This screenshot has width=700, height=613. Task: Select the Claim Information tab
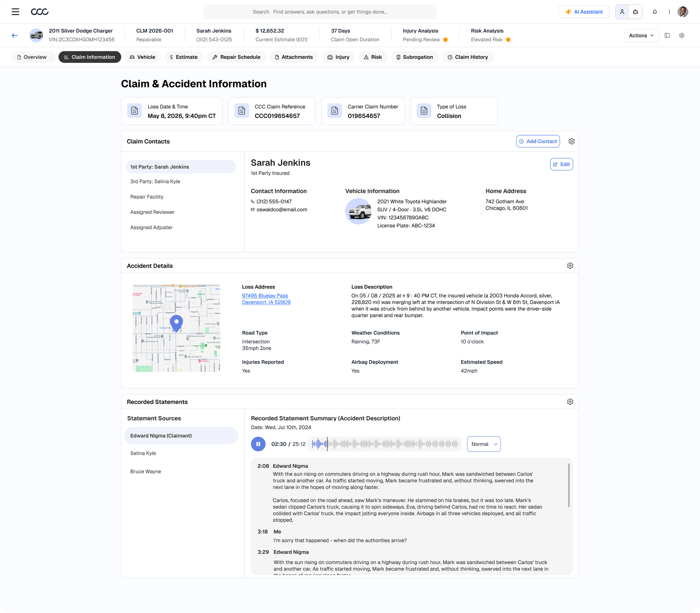pyautogui.click(x=90, y=57)
